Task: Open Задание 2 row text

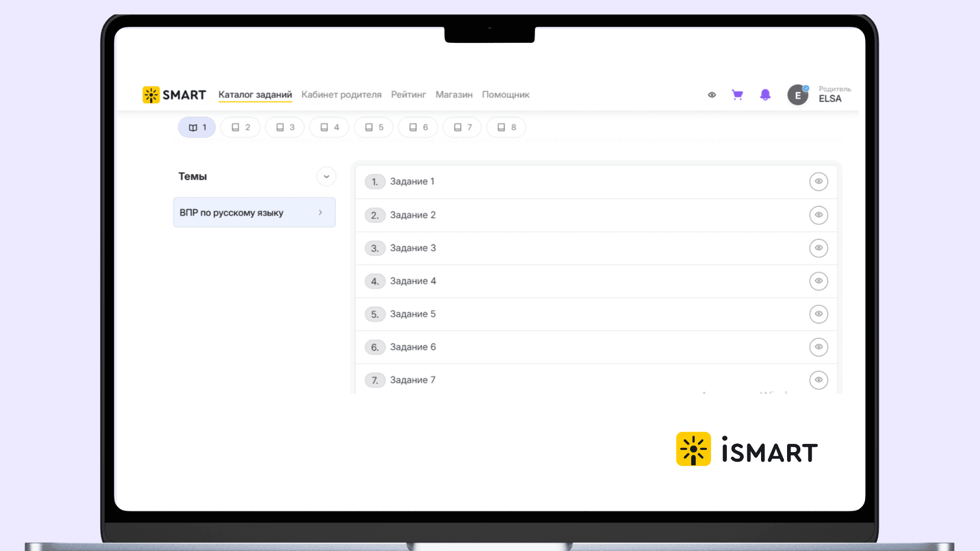Action: (x=413, y=215)
